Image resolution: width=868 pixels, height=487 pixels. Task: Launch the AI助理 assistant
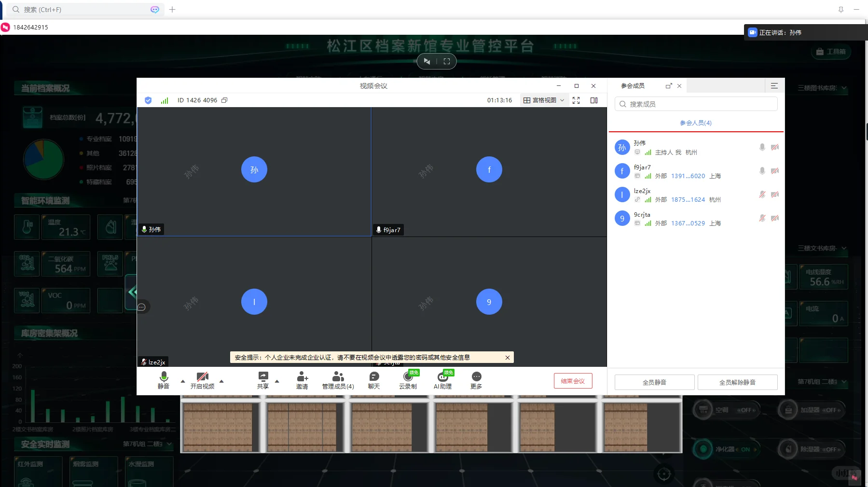(443, 380)
